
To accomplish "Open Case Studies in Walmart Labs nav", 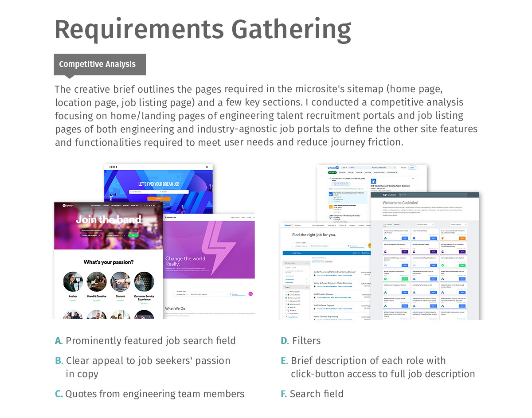I will (x=235, y=217).
